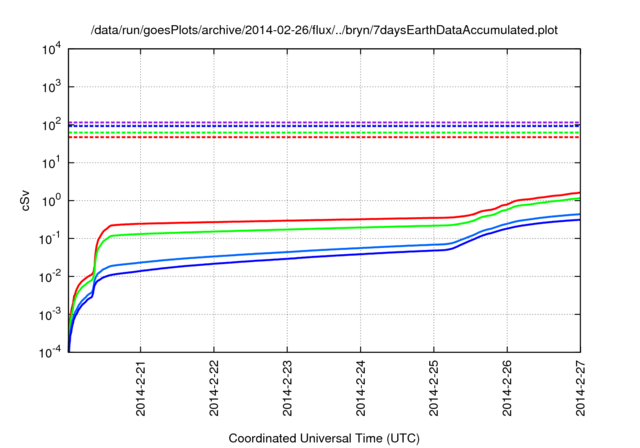The height and width of the screenshot is (448, 640).
Task: Click the 10^4 y-axis tick label
Action: [51, 49]
